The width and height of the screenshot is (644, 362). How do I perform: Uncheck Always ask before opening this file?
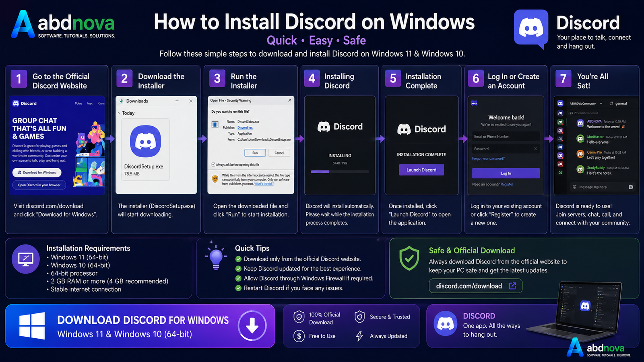coord(213,165)
